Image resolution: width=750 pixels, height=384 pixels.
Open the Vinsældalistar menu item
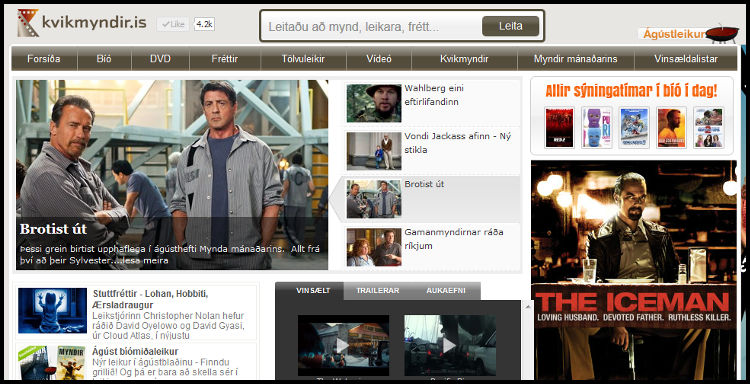point(686,59)
